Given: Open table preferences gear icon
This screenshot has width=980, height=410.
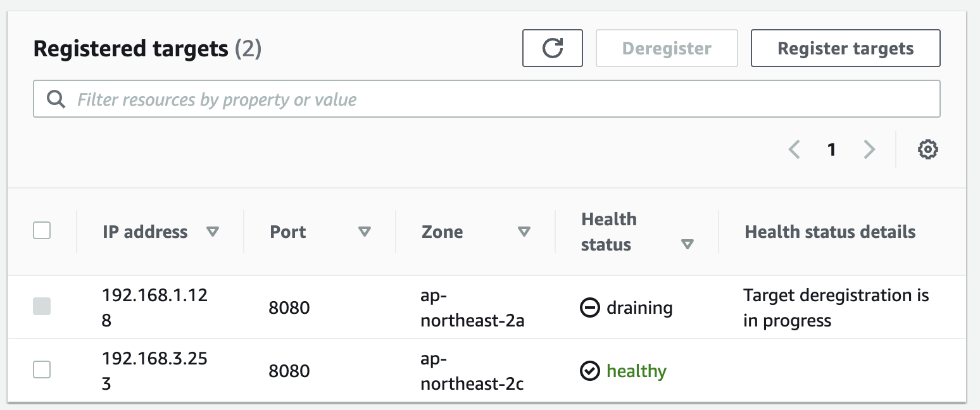Looking at the screenshot, I should click(x=927, y=150).
